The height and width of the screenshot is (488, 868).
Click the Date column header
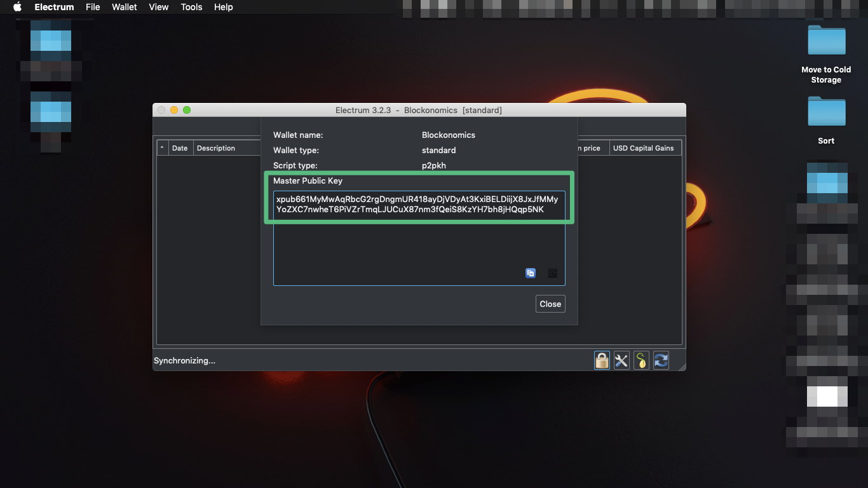click(180, 148)
